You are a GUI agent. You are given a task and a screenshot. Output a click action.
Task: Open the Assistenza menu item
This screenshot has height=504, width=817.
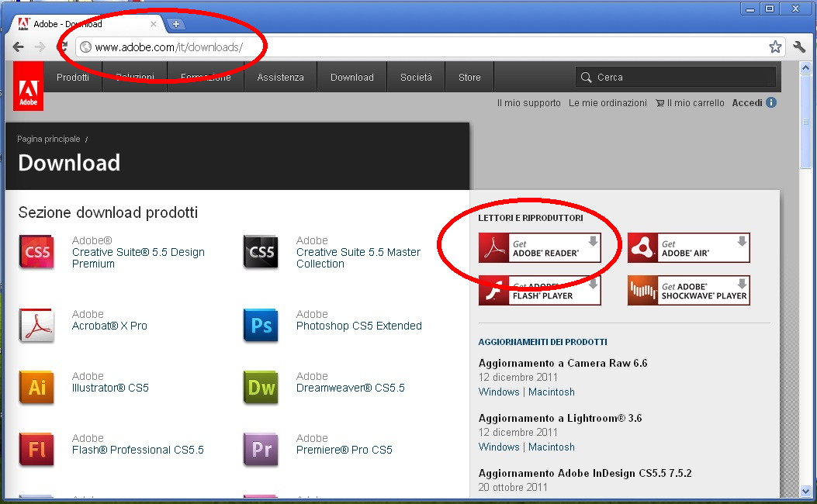(x=280, y=78)
